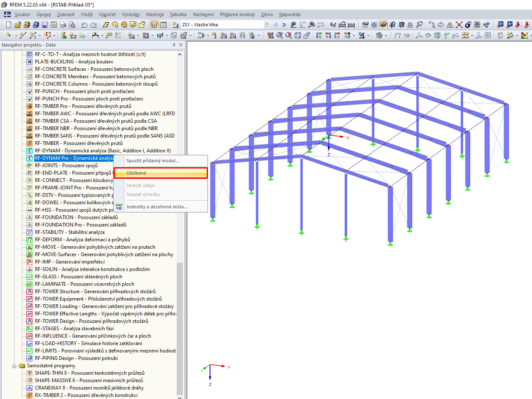The height and width of the screenshot is (399, 532).
Task: Pin the Navigator panel
Action: point(174,44)
